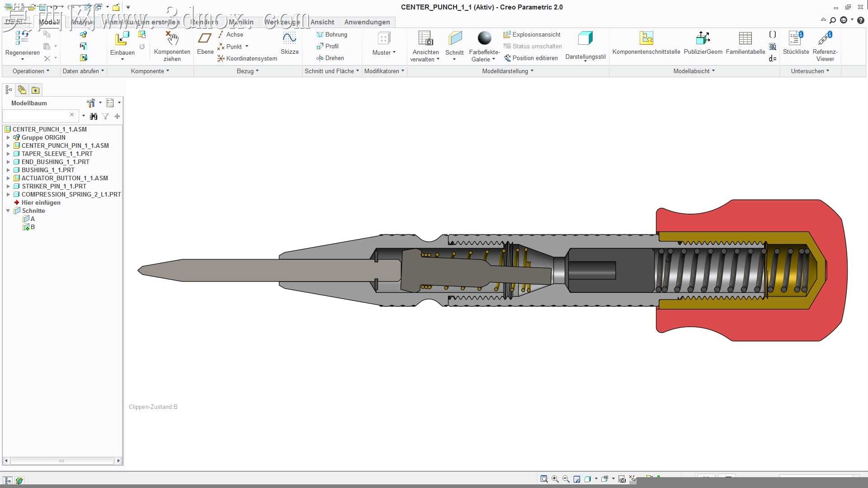Select COMPRESSION_SPRING_2_L1.PRT in the tree
Image resolution: width=868 pixels, height=488 pixels.
pyautogui.click(x=71, y=194)
